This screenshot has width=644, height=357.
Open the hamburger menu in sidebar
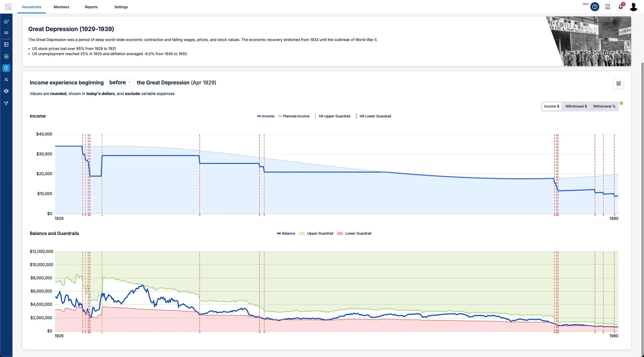coord(6,33)
